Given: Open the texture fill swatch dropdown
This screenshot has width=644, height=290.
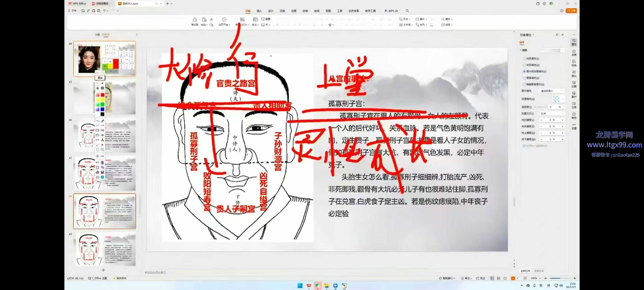Looking at the screenshot, I should 558,99.
